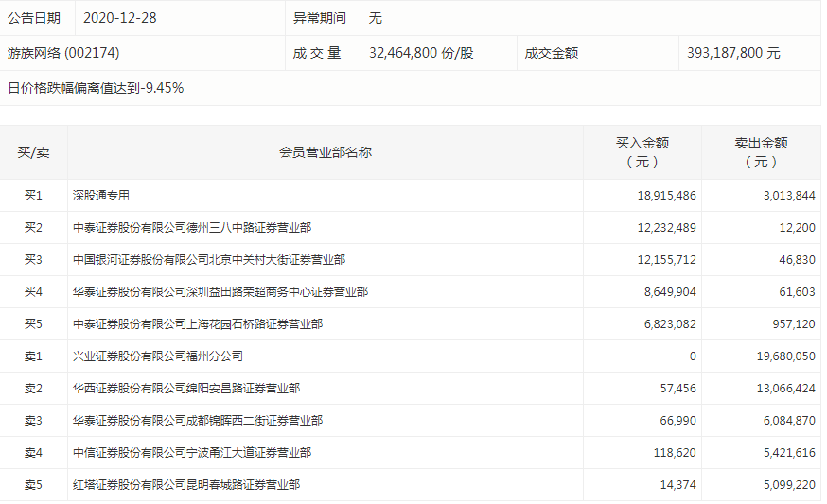Click the 买入金额 column header
Viewport: 827px width, 504px height.
[642, 152]
